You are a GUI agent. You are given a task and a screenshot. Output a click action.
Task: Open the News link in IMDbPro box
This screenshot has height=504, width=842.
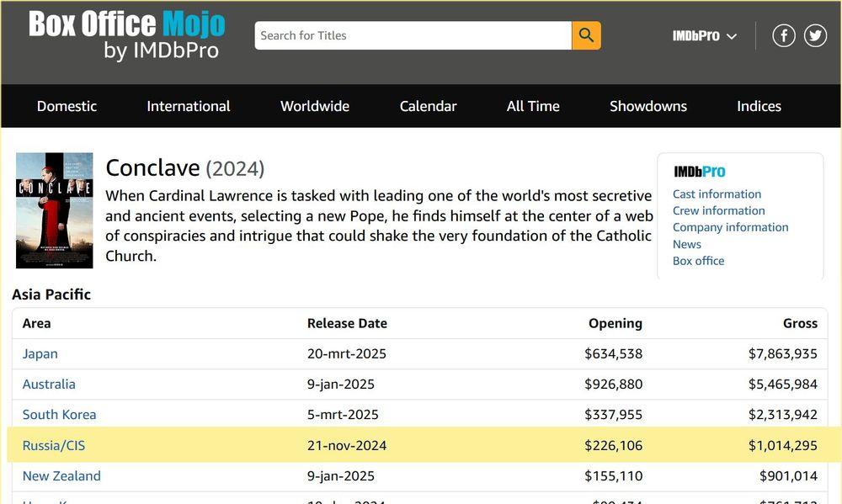687,244
